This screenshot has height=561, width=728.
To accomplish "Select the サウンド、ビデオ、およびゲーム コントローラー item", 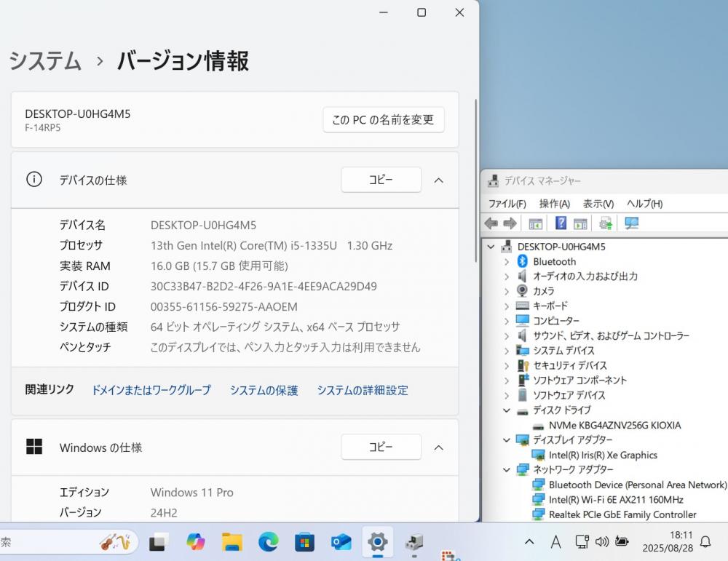I will coord(611,336).
